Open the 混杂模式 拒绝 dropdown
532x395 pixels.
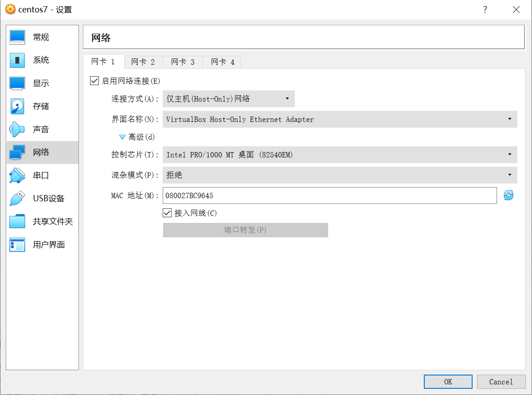tap(340, 175)
